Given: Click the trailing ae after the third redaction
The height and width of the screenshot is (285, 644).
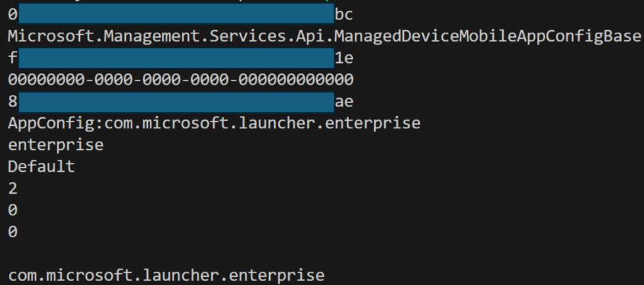Looking at the screenshot, I should pyautogui.click(x=344, y=101).
